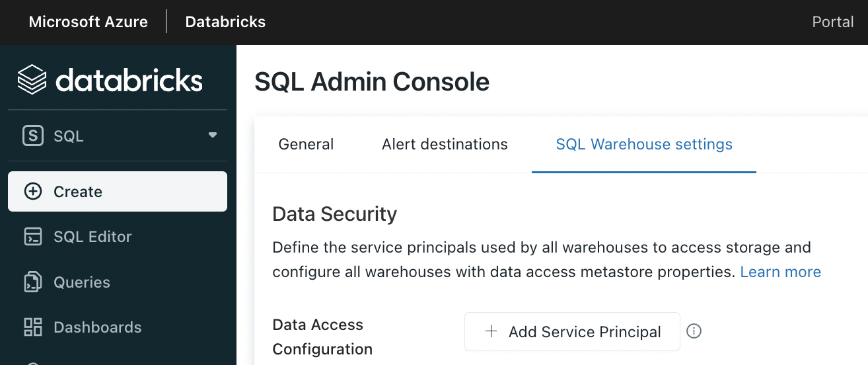Open the SQL persona switcher dropdown arrow
Image resolution: width=868 pixels, height=365 pixels.
[x=212, y=135]
